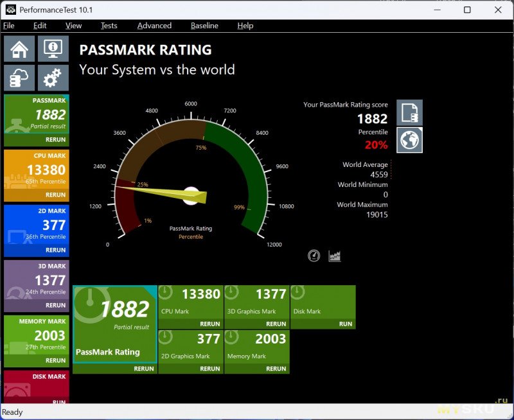This screenshot has width=514, height=420.
Task: Select the 2D Mark 377 sidebar tile
Action: click(x=37, y=224)
